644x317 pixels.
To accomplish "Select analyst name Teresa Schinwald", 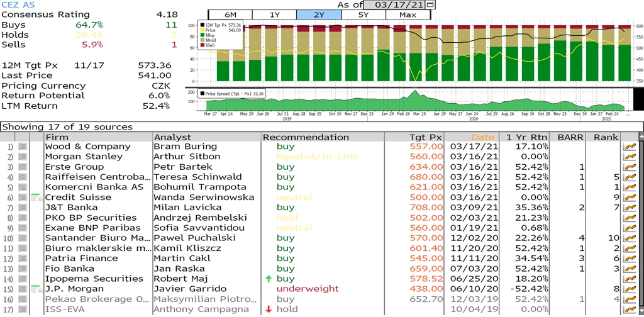I will pyautogui.click(x=197, y=177).
